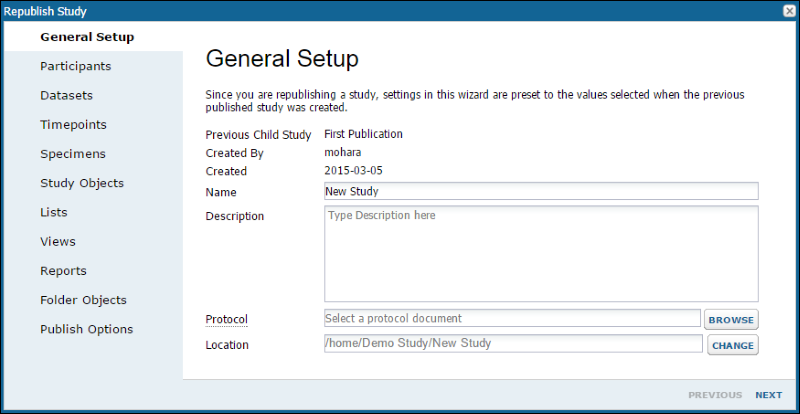Click the Protocol label with dotted underline
The width and height of the screenshot is (800, 414).
[226, 320]
